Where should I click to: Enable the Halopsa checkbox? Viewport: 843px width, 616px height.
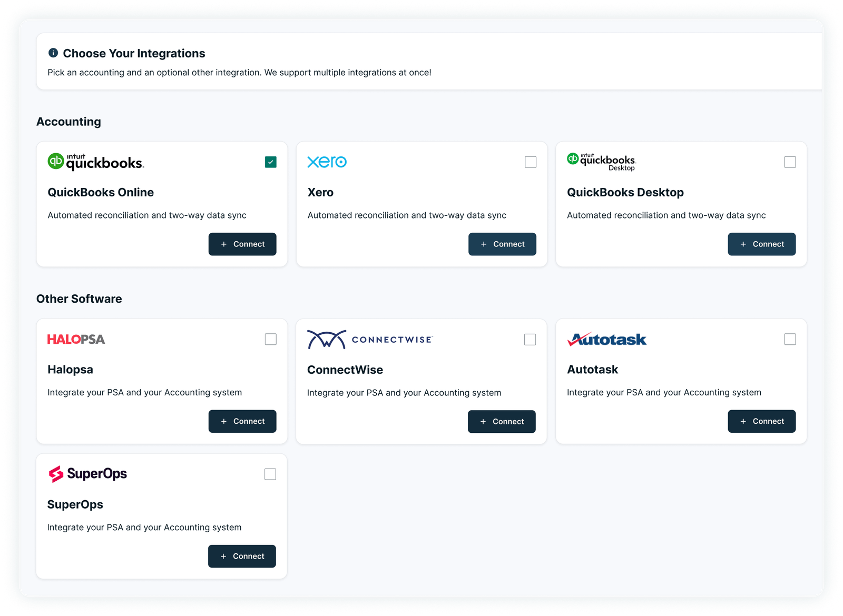[270, 339]
